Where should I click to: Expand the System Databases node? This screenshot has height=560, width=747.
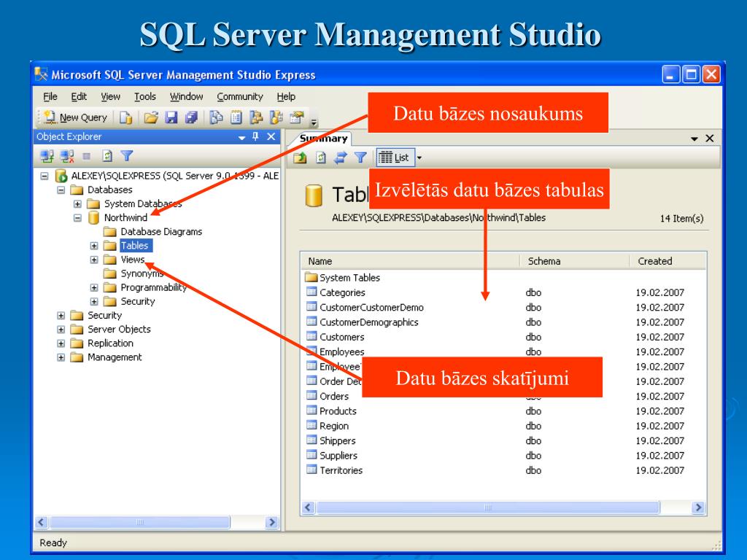(x=77, y=204)
